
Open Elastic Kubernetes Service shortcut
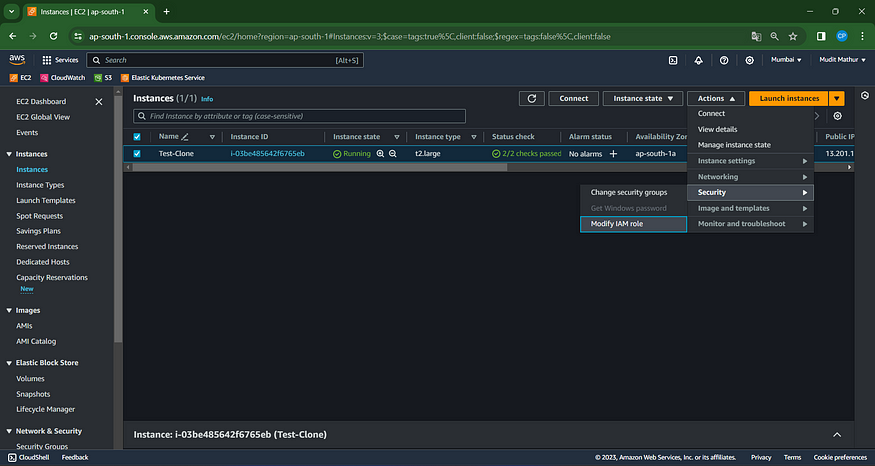(x=163, y=78)
